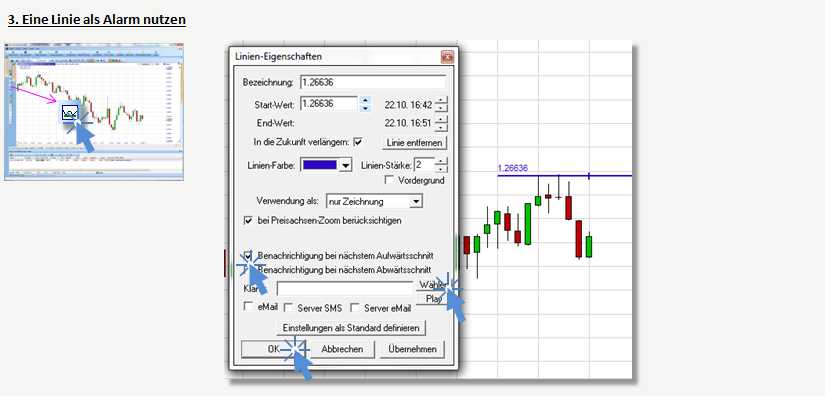Image resolution: width=825 pixels, height=396 pixels.
Task: Click the 'Linie entfernen' button
Action: [414, 143]
